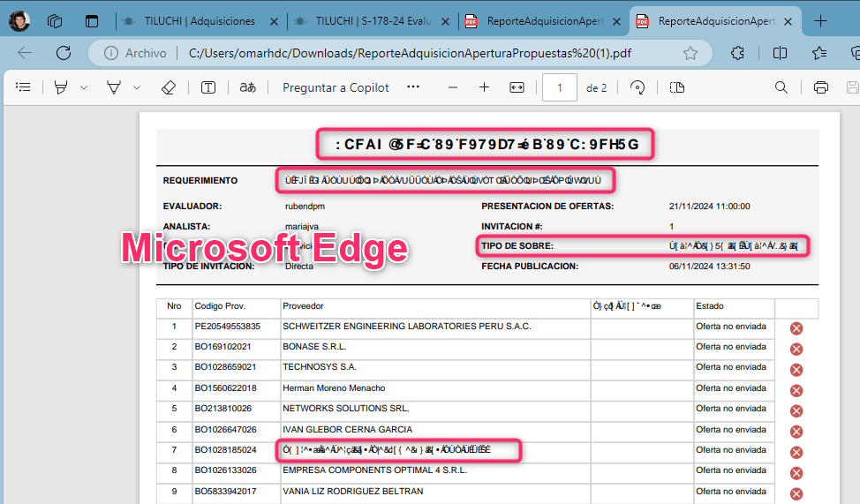The height and width of the screenshot is (504, 860).
Task: Open the translate PDF tool
Action: (x=248, y=87)
